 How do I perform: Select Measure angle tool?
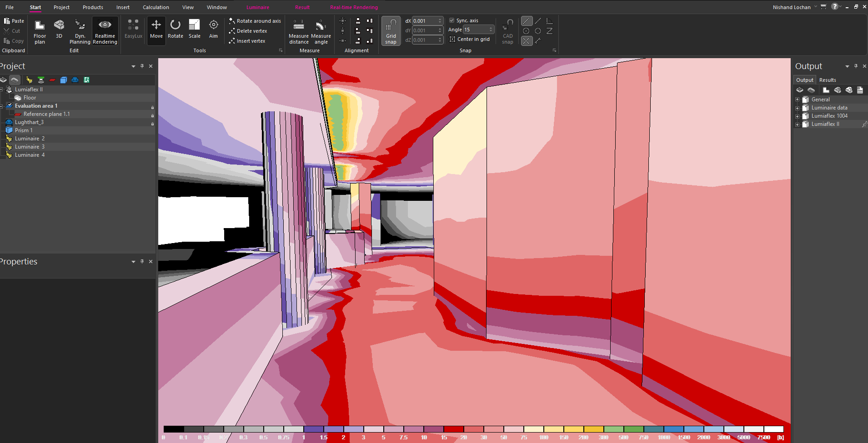(x=321, y=31)
